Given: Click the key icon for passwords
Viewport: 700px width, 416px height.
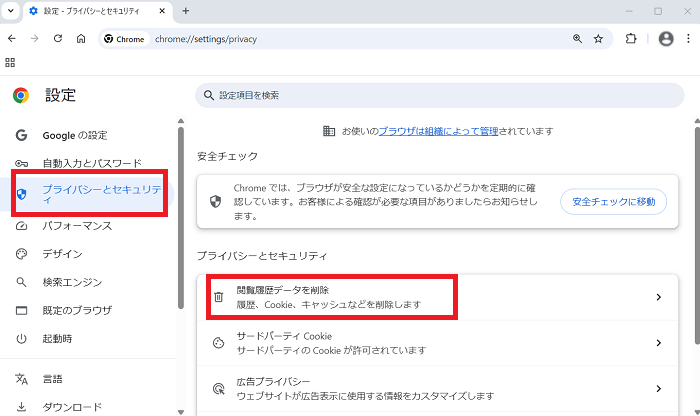Looking at the screenshot, I should point(21,163).
